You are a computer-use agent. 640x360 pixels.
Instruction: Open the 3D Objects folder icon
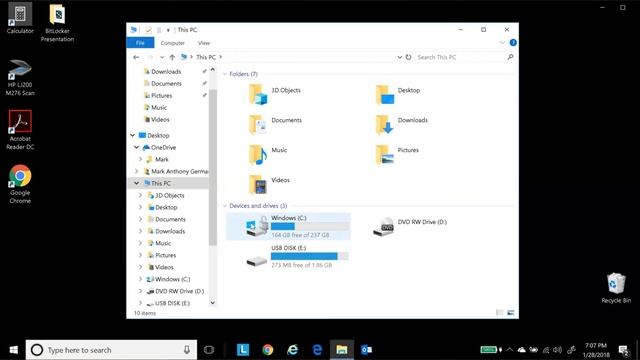point(258,94)
